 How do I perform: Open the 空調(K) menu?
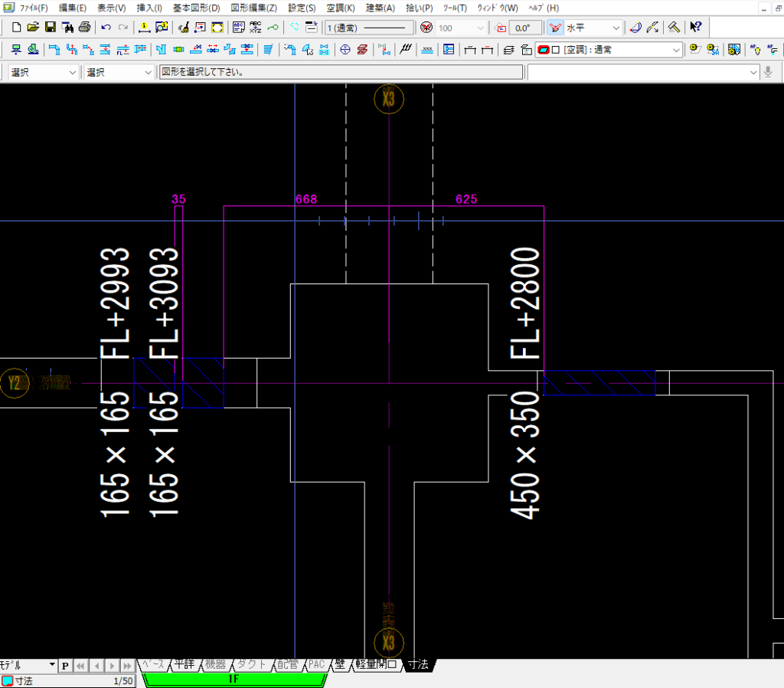(340, 8)
